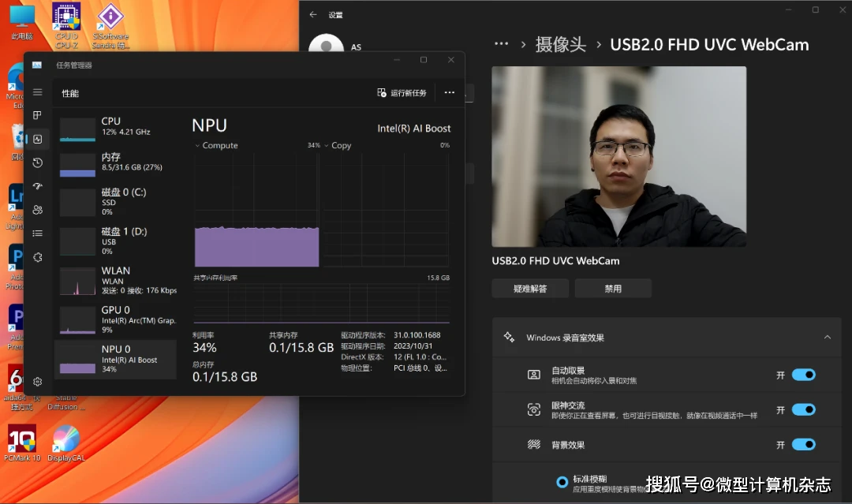Turn off the 自动取景 toggle

[x=804, y=375]
